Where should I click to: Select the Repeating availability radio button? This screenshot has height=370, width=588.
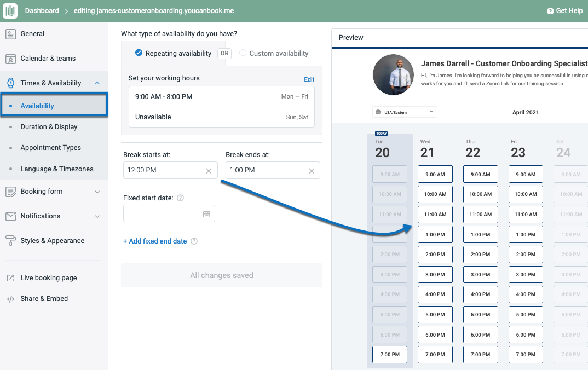pos(139,53)
